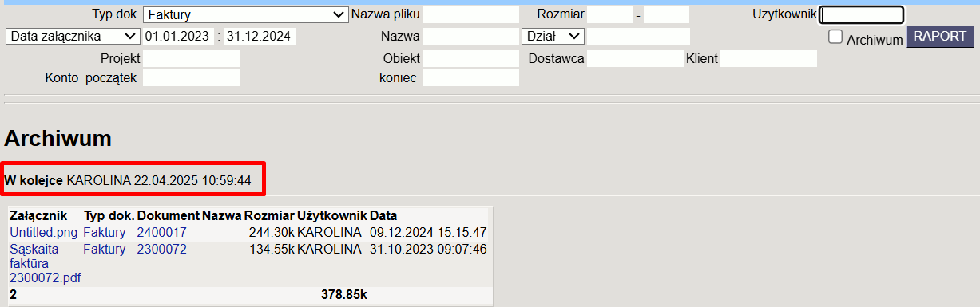Expand the Data załącznika dropdown
980x307 pixels.
coord(73,36)
